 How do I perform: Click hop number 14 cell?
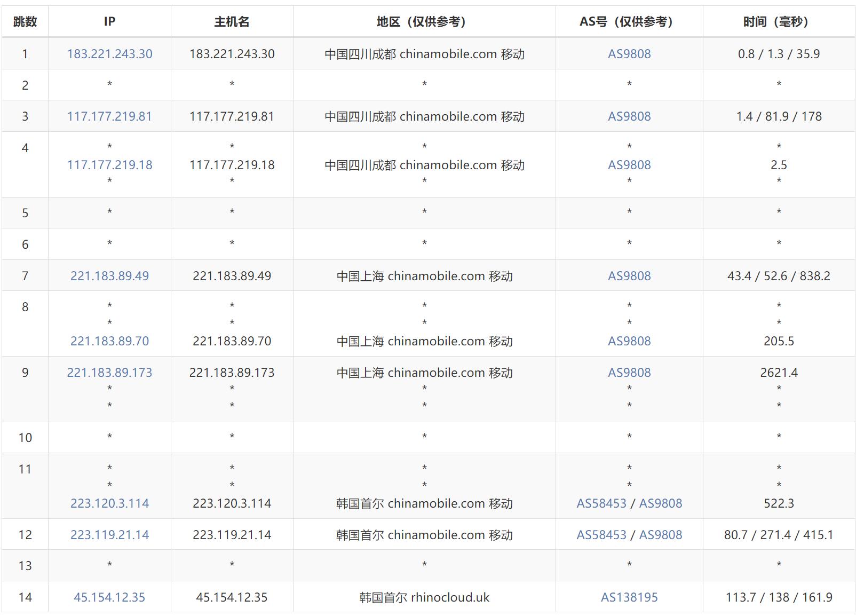pyautogui.click(x=25, y=597)
